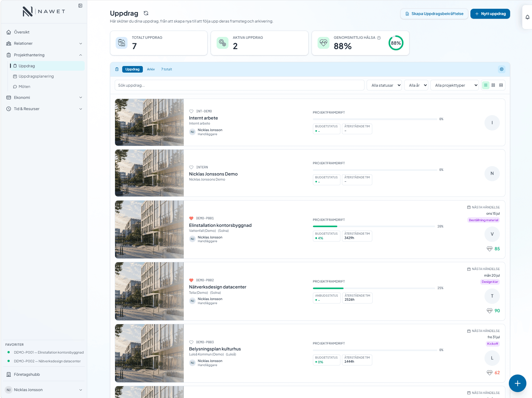Screen dimensions: 532x398
Task: Open avatar T for Nätverksdesign datacenter
Action: (492, 296)
